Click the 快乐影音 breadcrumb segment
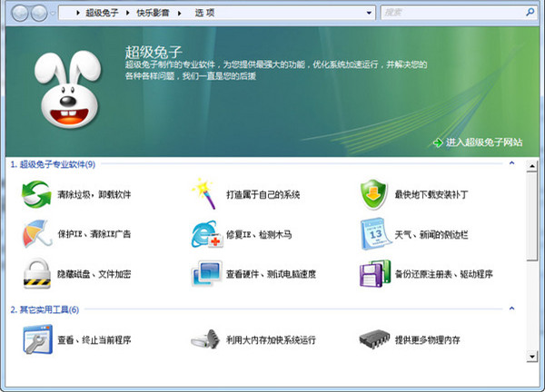 click(153, 14)
